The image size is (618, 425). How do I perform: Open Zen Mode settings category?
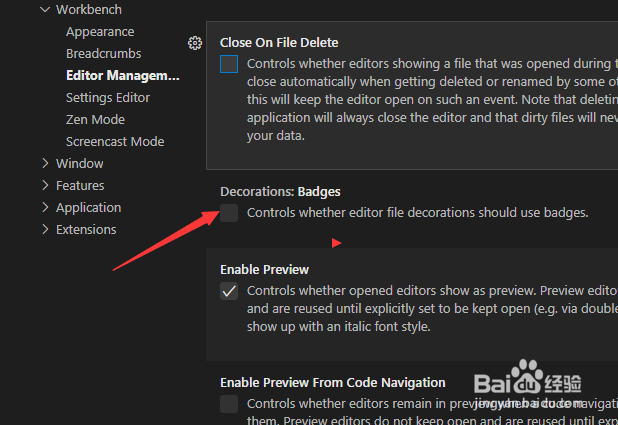tap(95, 119)
